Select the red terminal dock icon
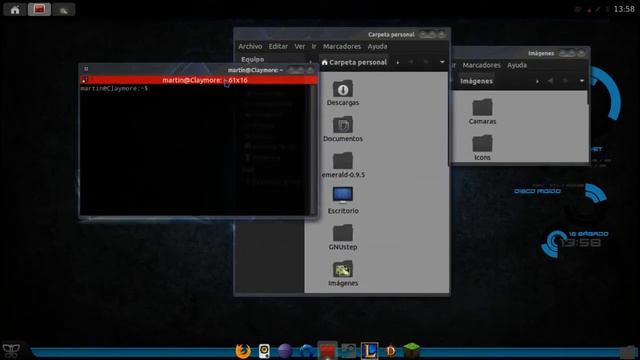 pos(327,351)
